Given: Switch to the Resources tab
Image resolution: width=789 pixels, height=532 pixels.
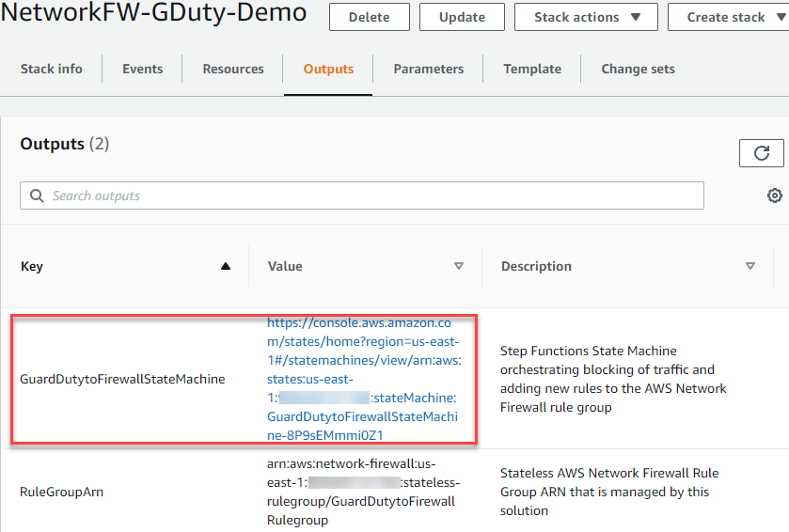Looking at the screenshot, I should tap(233, 69).
